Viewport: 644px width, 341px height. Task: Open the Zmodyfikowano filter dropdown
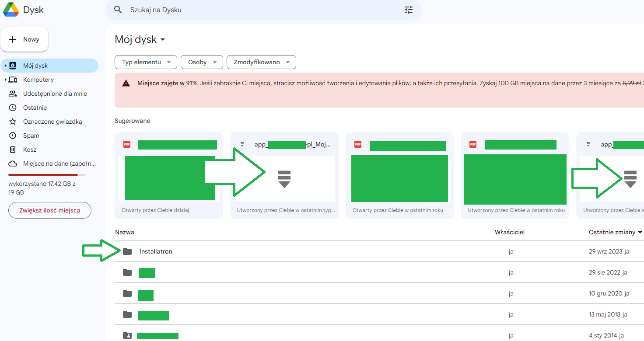click(261, 62)
